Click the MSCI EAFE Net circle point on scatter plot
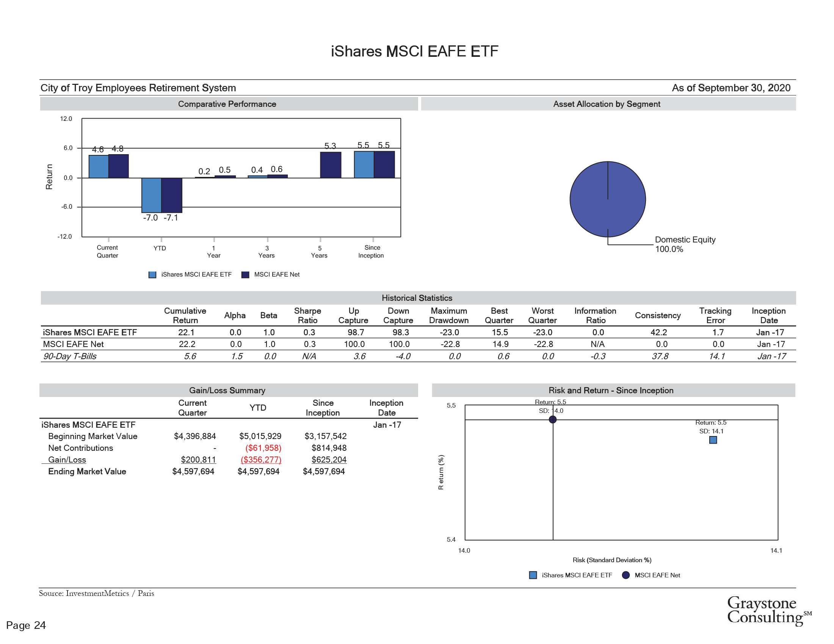 (553, 420)
